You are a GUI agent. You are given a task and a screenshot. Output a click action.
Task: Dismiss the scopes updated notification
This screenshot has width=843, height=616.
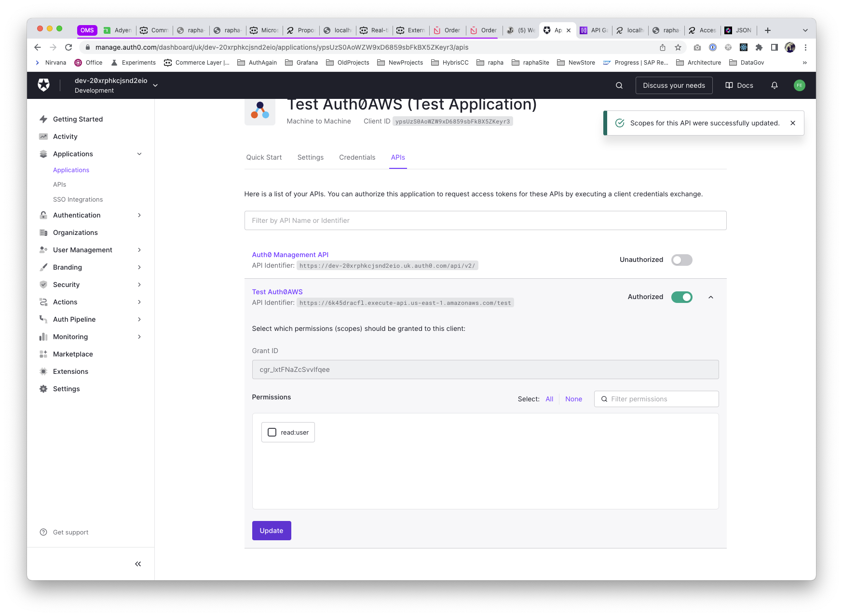[x=793, y=123]
